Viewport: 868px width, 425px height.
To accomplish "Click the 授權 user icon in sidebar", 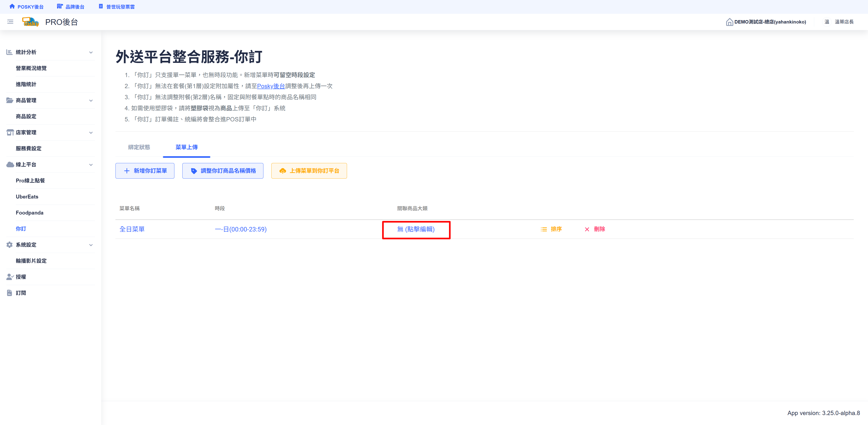I will click(10, 277).
